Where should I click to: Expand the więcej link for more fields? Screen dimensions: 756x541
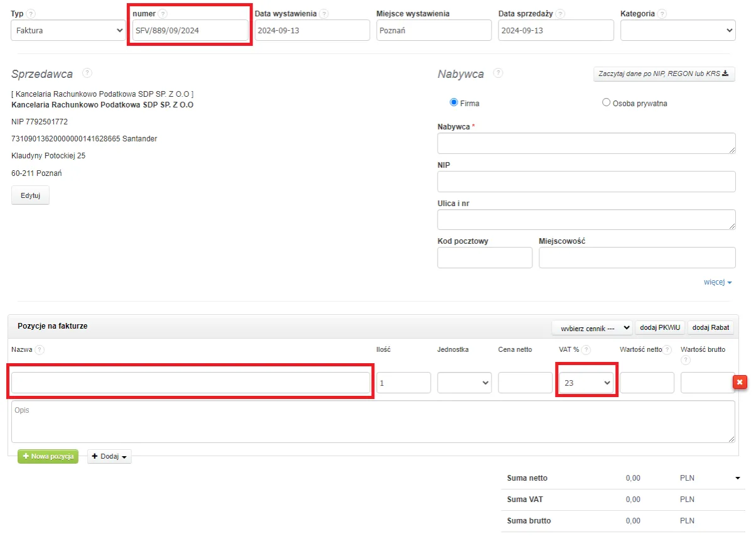718,283
